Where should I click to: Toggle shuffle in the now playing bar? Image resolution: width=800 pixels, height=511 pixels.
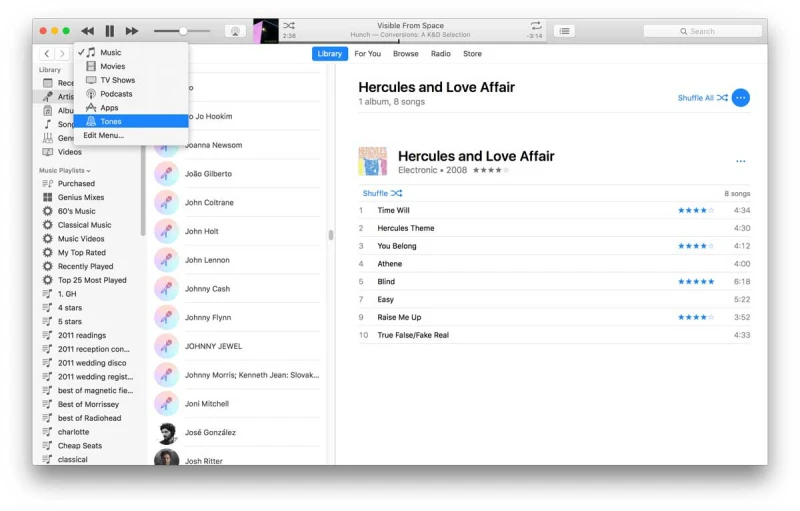pyautogui.click(x=289, y=25)
